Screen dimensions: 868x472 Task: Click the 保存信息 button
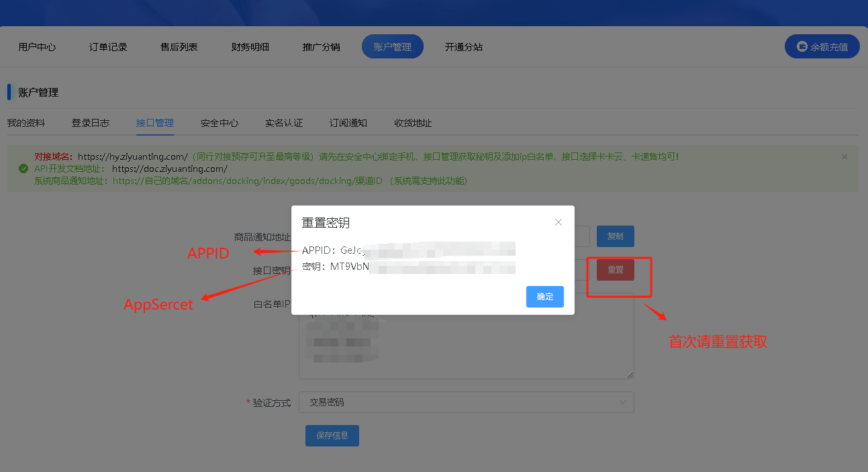pos(332,435)
